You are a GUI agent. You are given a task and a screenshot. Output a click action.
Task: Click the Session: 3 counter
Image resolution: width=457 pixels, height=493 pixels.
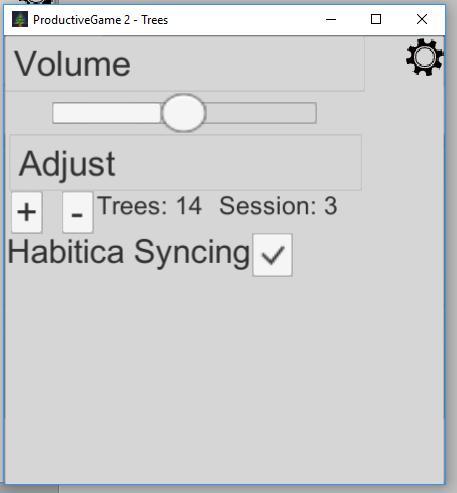pos(278,206)
